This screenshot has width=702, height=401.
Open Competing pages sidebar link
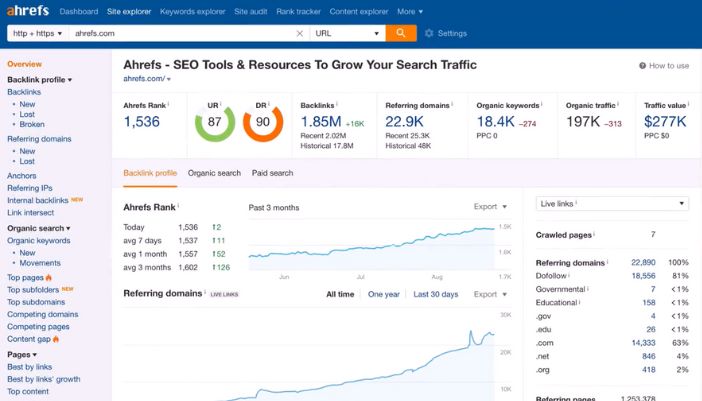pos(38,327)
